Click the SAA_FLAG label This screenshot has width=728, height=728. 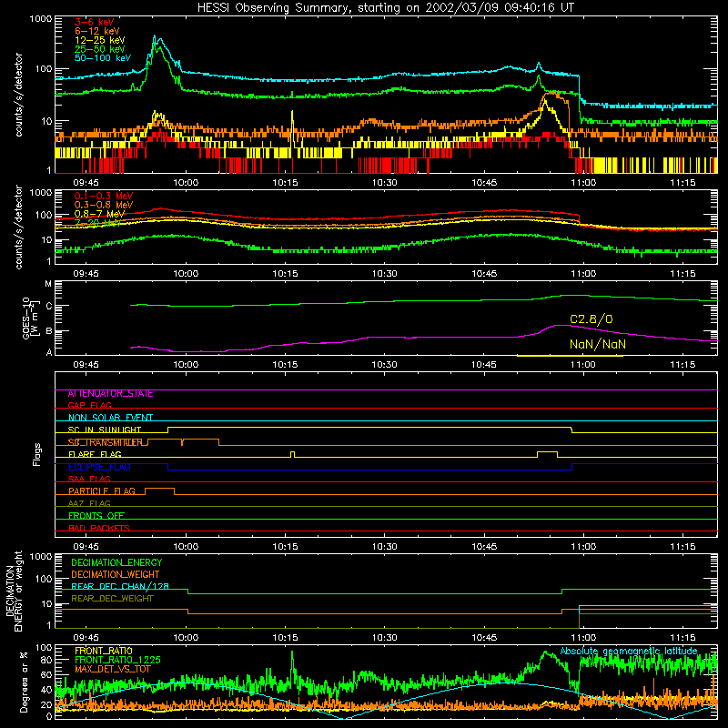click(x=89, y=480)
